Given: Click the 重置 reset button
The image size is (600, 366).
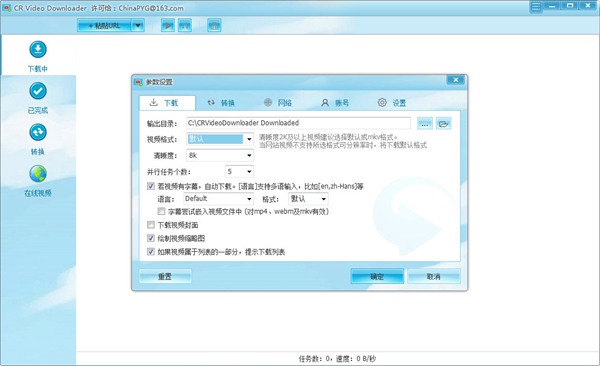Looking at the screenshot, I should tap(165, 276).
